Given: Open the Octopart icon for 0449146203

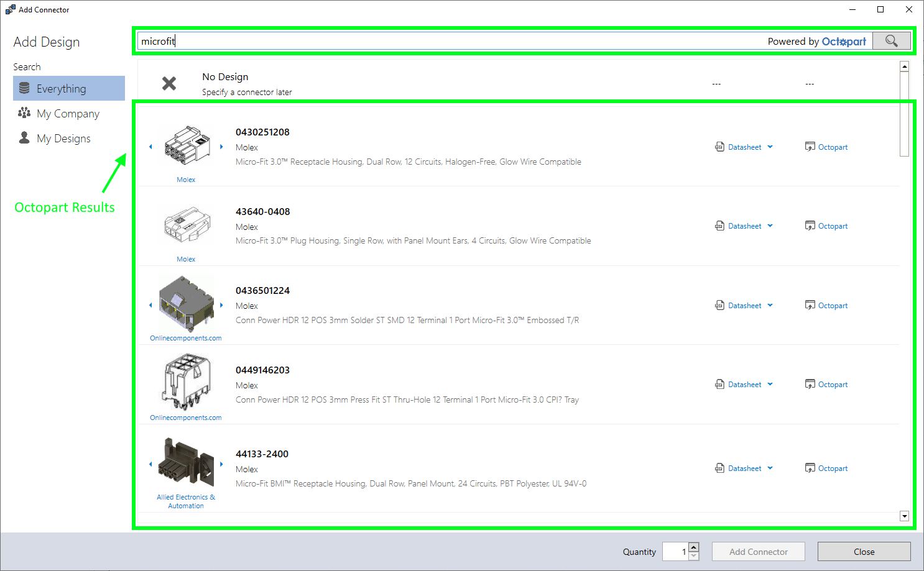Looking at the screenshot, I should click(810, 384).
